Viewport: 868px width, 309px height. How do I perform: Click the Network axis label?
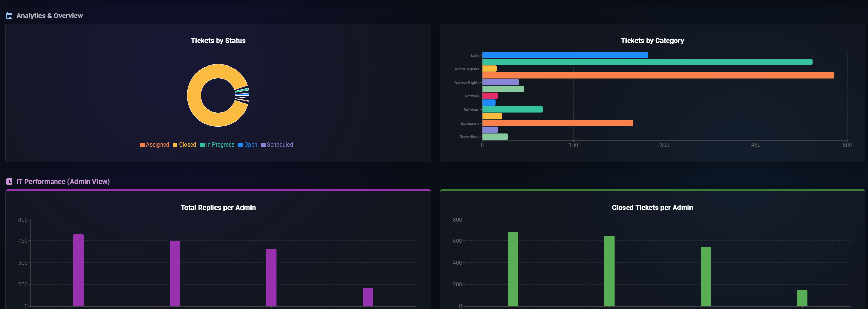pos(472,96)
